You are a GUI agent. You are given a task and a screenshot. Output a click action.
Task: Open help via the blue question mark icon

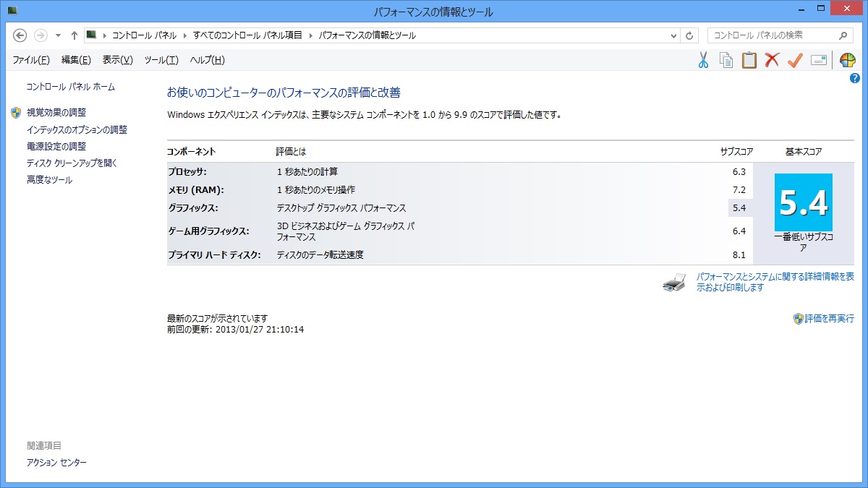coord(854,78)
